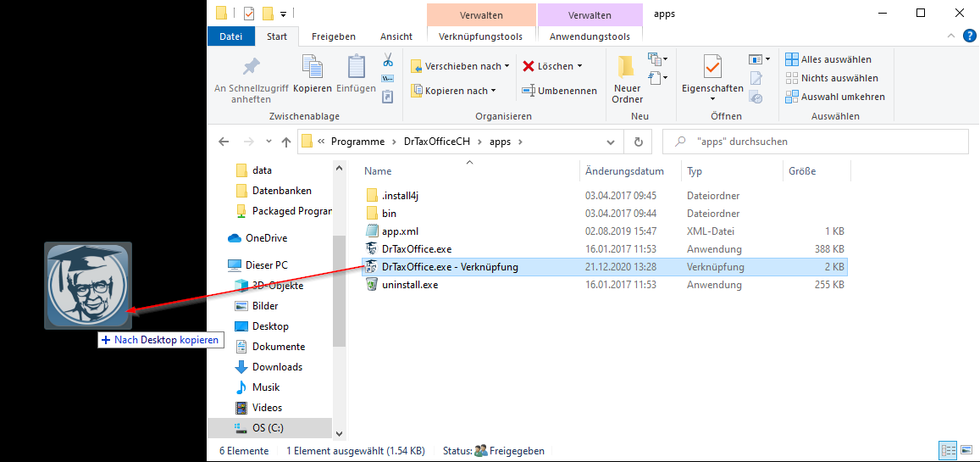This screenshot has width=980, height=462.
Task: Open Downloads in the navigation pane
Action: point(269,367)
